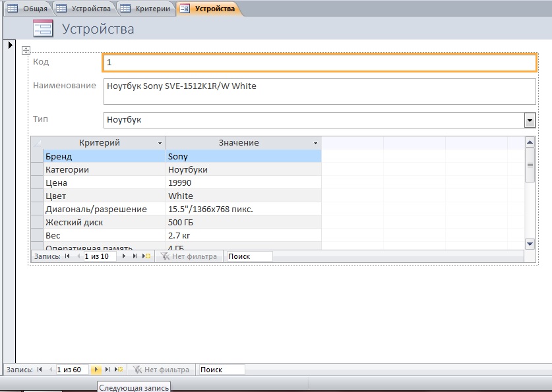
Task: Click Нет фильтра in main form navigation
Action: pyautogui.click(x=161, y=370)
